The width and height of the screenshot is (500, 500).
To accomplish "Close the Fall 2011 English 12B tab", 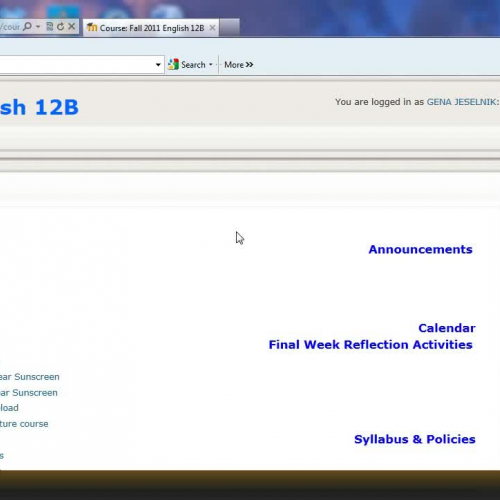I will pos(212,28).
